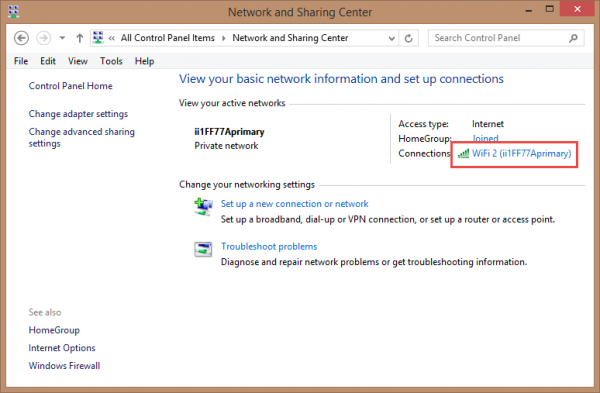Expand the address bar history dropdown
This screenshot has height=393, width=600.
391,38
